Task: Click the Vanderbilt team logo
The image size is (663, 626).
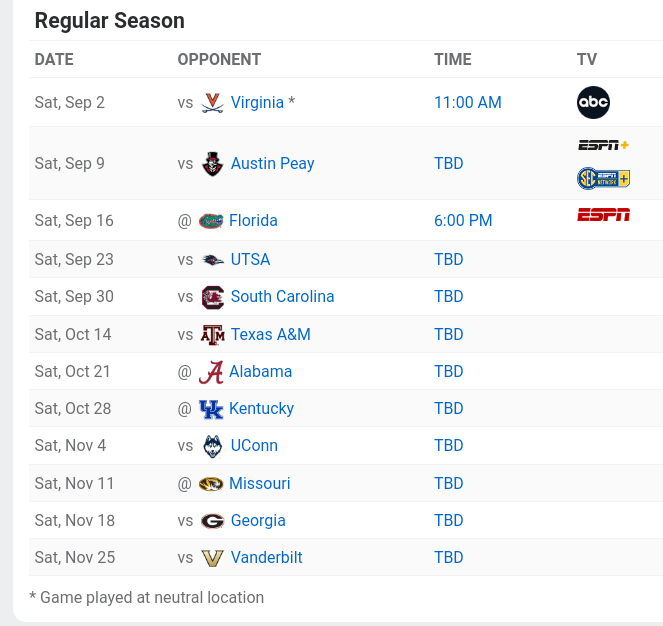Action: pyautogui.click(x=212, y=558)
